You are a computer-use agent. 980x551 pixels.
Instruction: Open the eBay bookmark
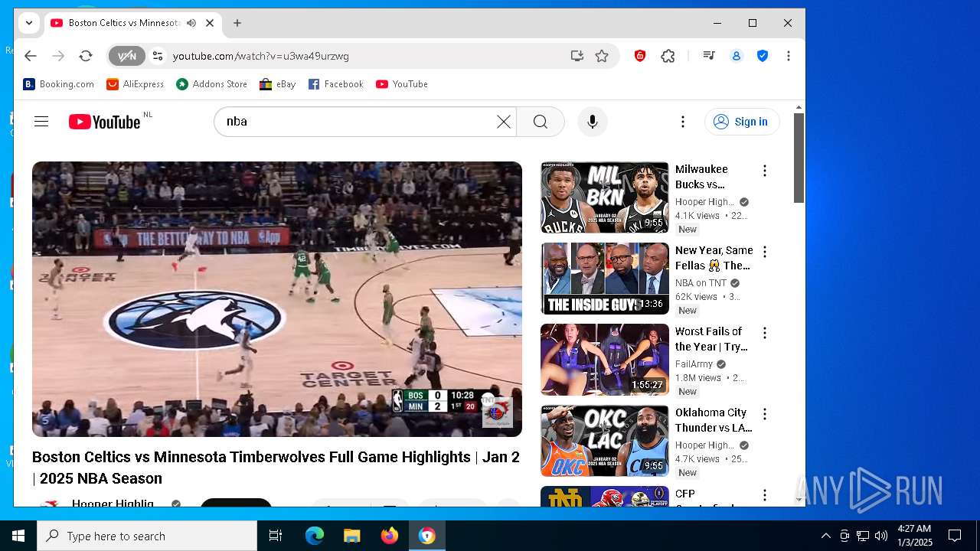coord(278,84)
